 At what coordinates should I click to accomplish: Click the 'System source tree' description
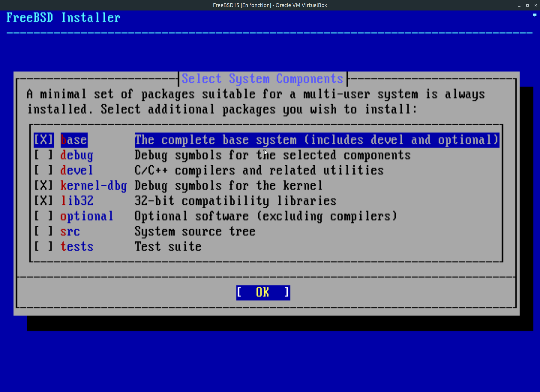pos(195,231)
